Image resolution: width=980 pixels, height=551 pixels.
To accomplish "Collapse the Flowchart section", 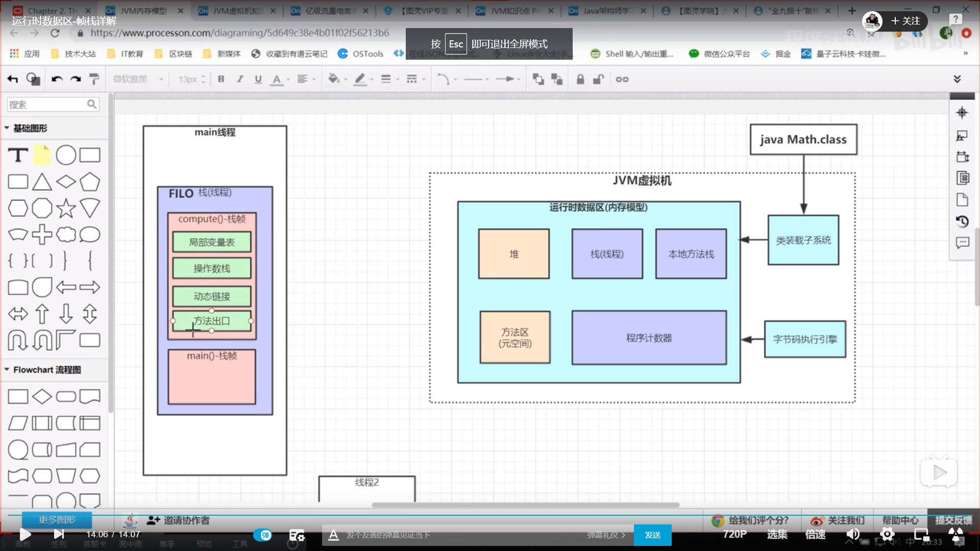I will click(x=42, y=370).
